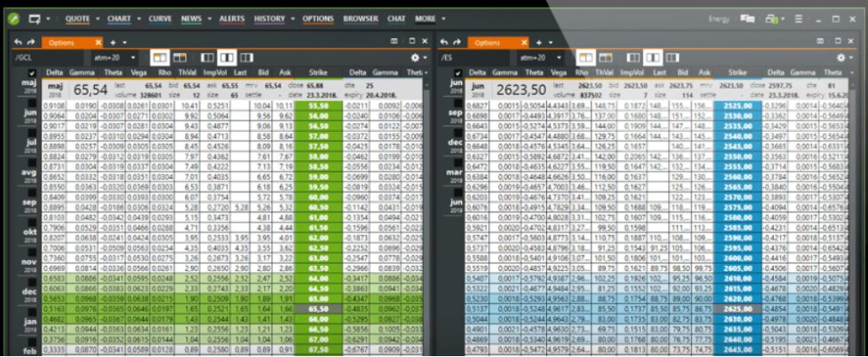868x357 pixels.
Task: Sort by the Strike column in /GCL panel
Action: tap(318, 72)
